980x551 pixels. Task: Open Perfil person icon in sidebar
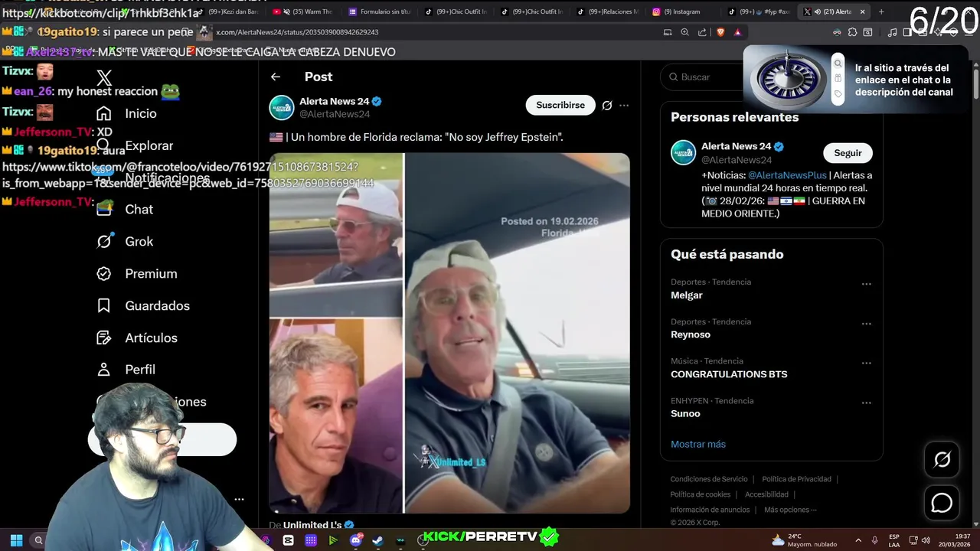tap(104, 370)
